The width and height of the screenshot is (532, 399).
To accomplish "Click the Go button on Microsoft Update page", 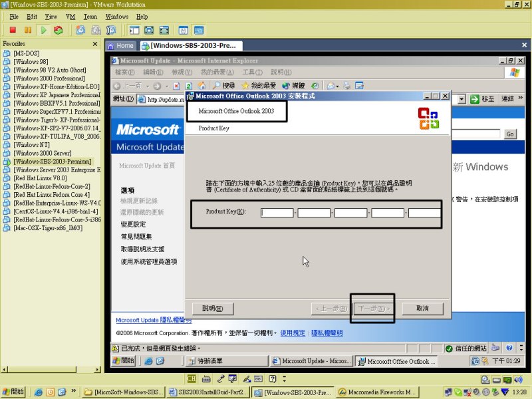I will click(510, 134).
